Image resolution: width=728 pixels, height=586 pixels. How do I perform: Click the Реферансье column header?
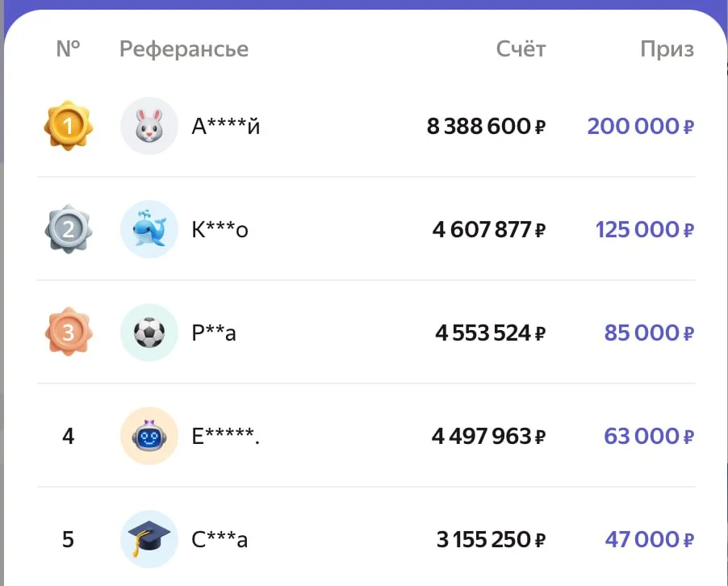coord(184,49)
